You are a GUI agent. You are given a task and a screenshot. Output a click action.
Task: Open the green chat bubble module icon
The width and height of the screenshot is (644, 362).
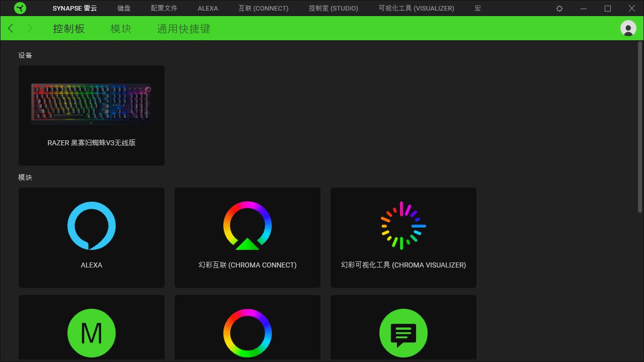404,333
